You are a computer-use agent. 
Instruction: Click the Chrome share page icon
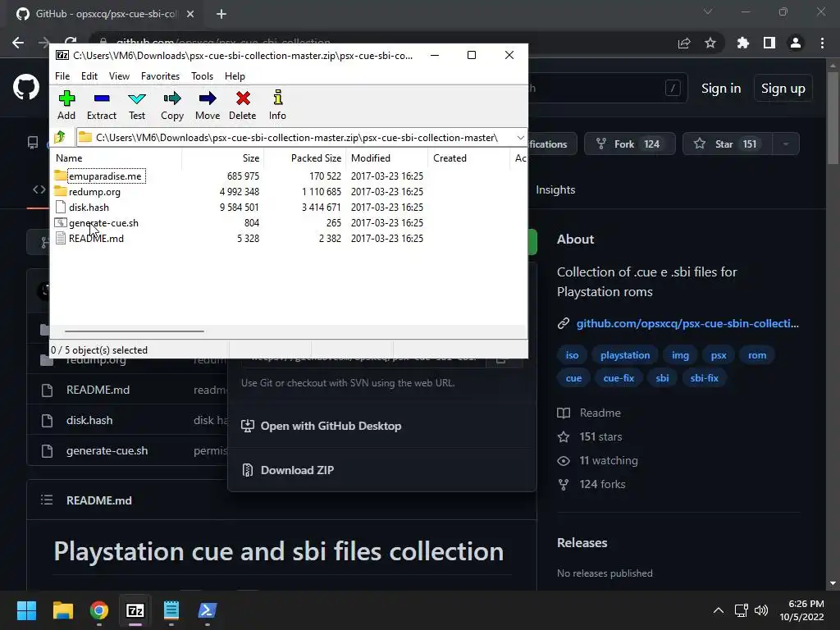[x=684, y=43]
